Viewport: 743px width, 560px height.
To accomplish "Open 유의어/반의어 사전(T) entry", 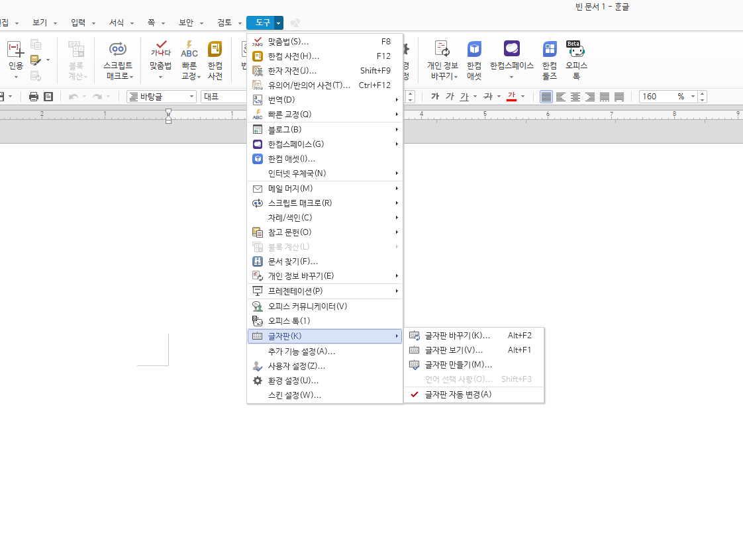I will pos(324,85).
